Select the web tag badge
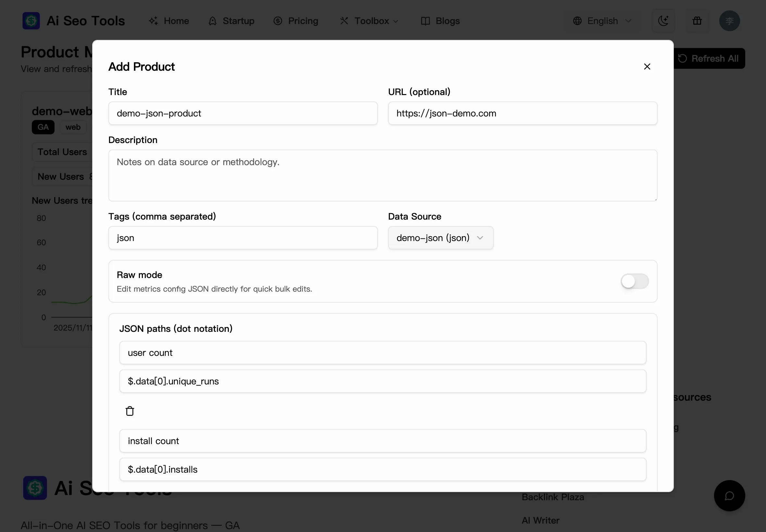 pos(73,127)
